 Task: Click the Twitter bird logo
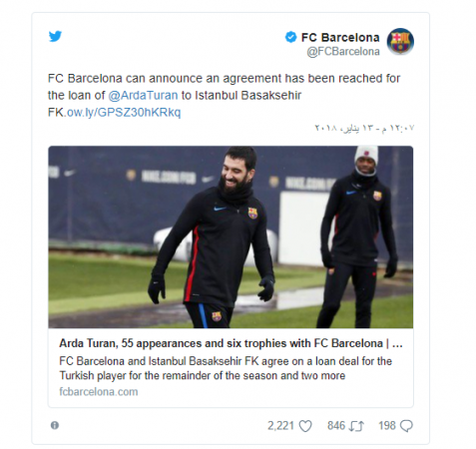(55, 36)
